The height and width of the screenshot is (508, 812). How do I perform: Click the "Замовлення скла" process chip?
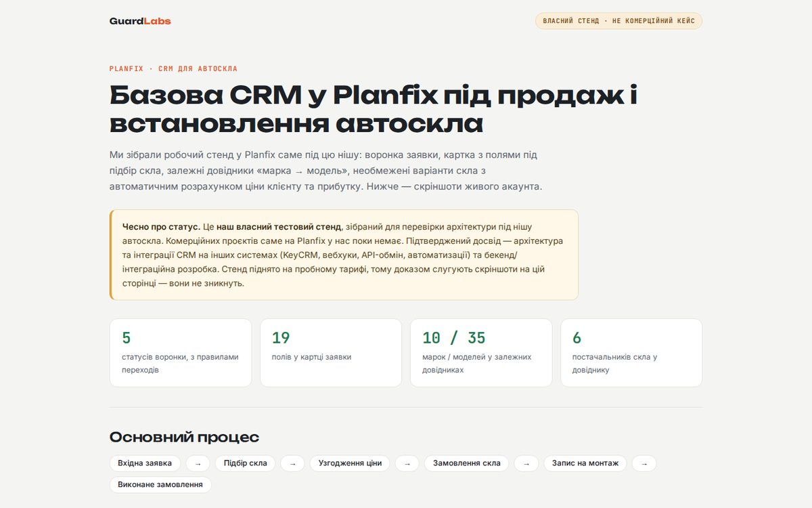467,463
